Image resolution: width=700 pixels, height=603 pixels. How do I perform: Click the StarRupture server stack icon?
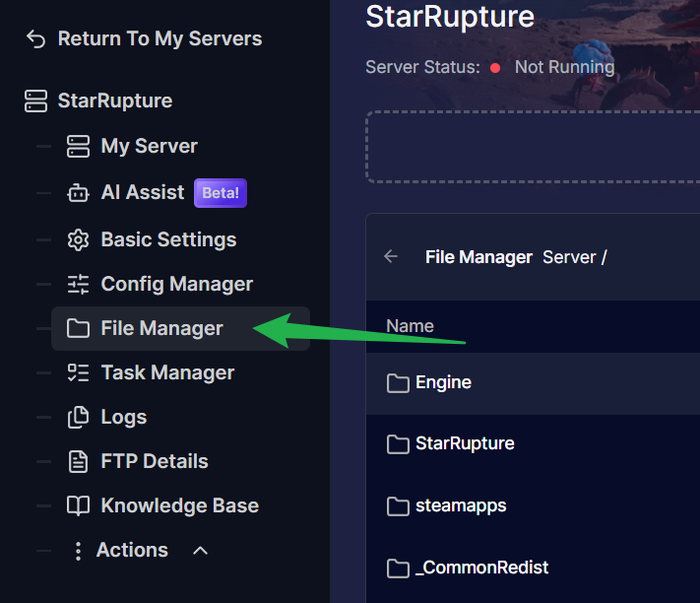click(x=36, y=100)
